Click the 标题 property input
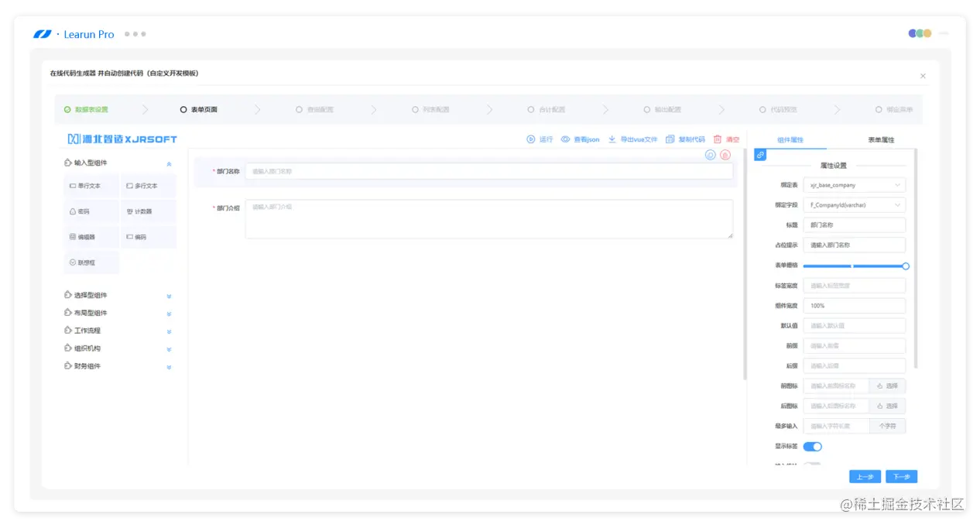The image size is (980, 528). (854, 225)
